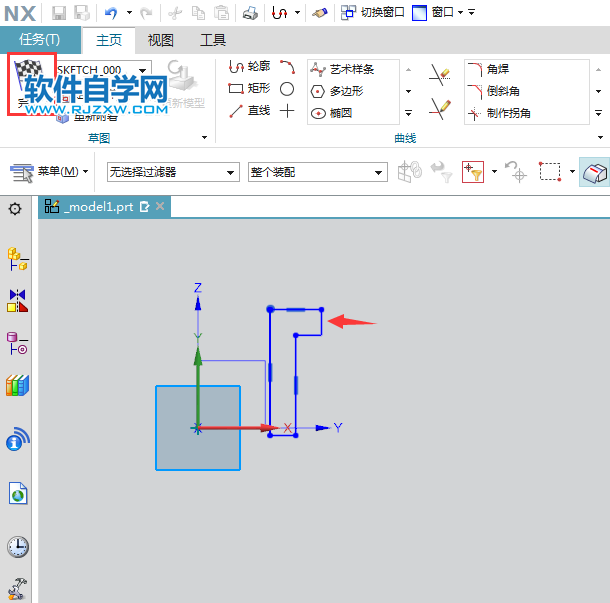610x603 pixels.
Task: Select the Polygon (多边形) tool
Action: tap(337, 91)
